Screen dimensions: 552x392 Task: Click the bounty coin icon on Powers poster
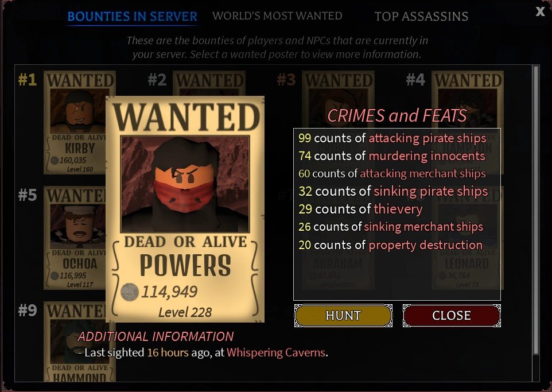[130, 292]
